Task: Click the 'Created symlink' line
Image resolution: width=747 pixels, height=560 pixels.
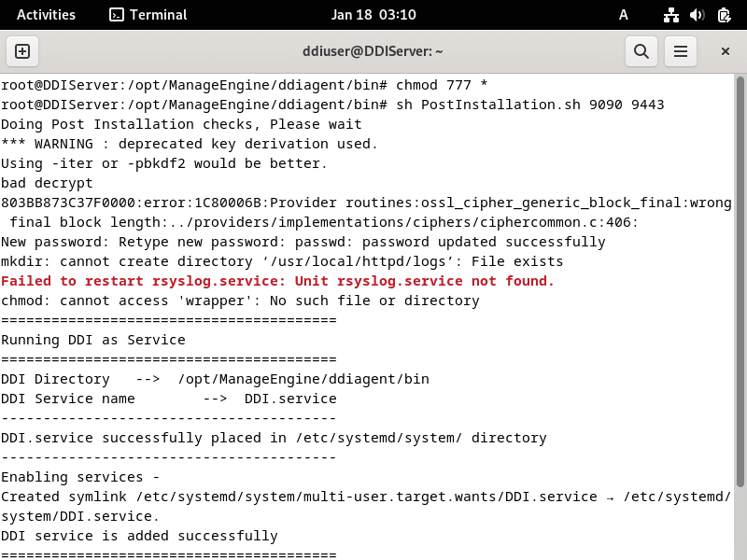Action: pyautogui.click(x=366, y=497)
